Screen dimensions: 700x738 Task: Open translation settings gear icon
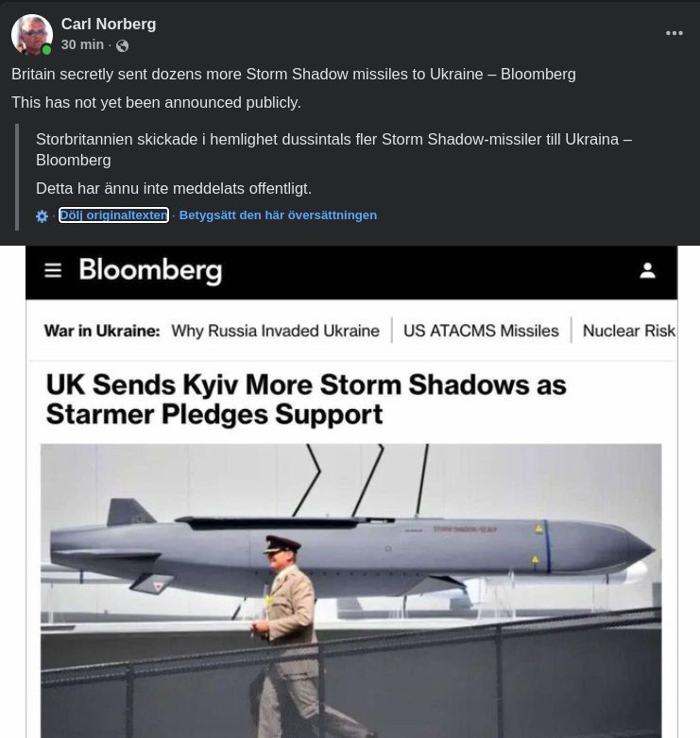(42, 216)
